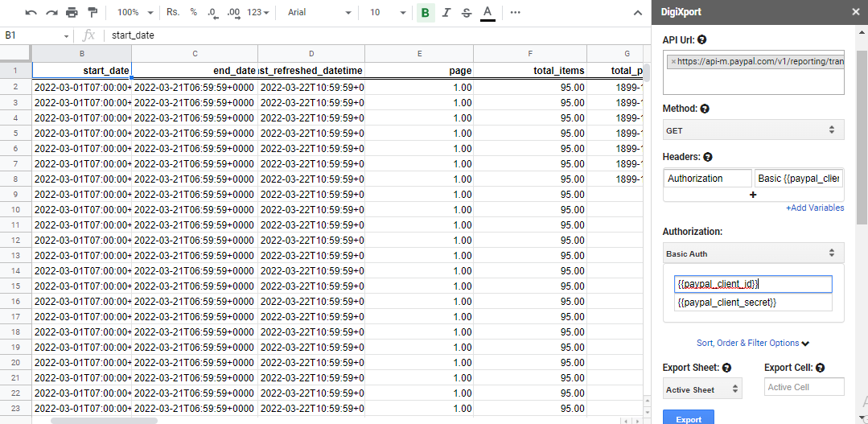Select column F header

tap(530, 54)
